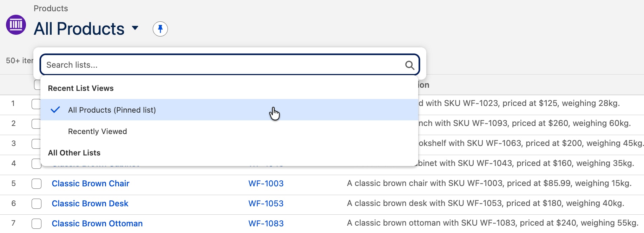
Task: Click SKU link WF-1053
Action: point(266,204)
